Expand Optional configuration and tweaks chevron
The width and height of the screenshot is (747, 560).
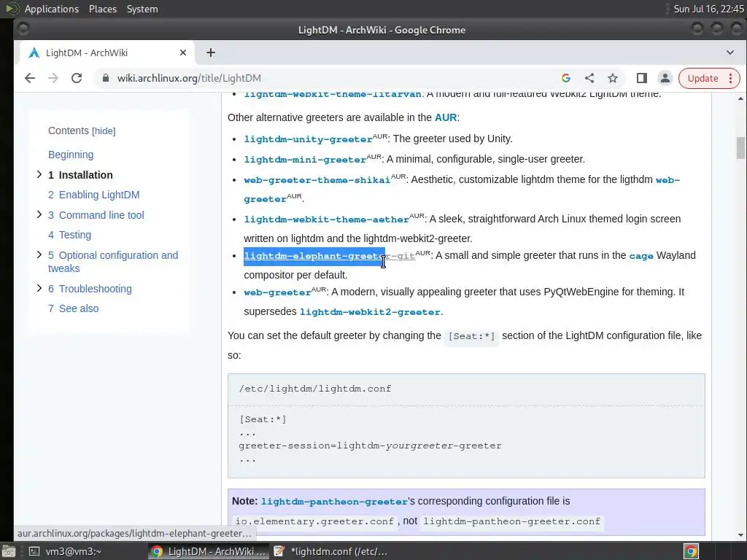(39, 254)
